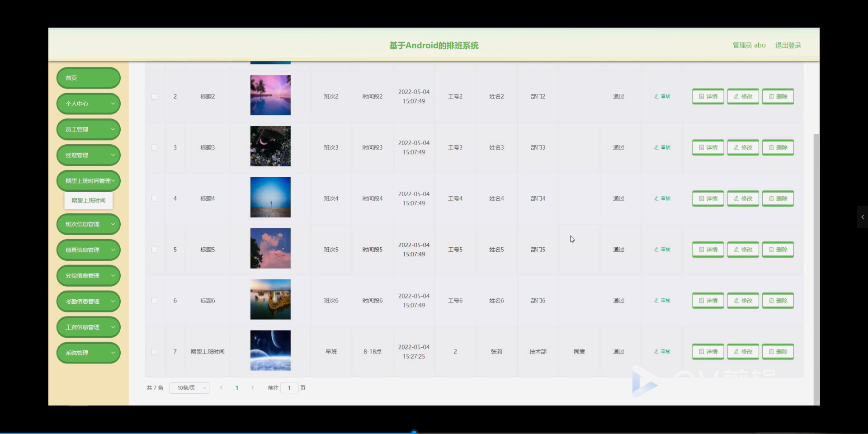Click the previous page arrow in pagination
Viewport: 868px width, 434px height.
[221, 387]
